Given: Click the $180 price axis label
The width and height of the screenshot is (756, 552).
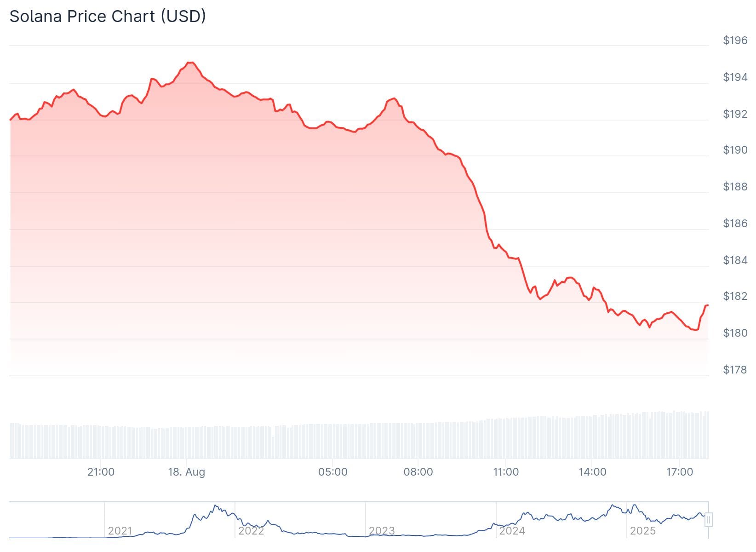Looking at the screenshot, I should coord(735,333).
